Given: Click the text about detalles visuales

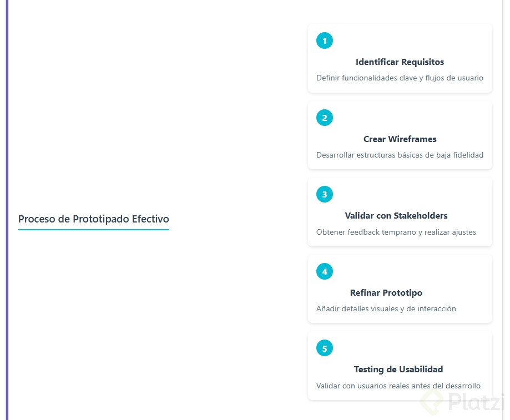Looking at the screenshot, I should [386, 309].
